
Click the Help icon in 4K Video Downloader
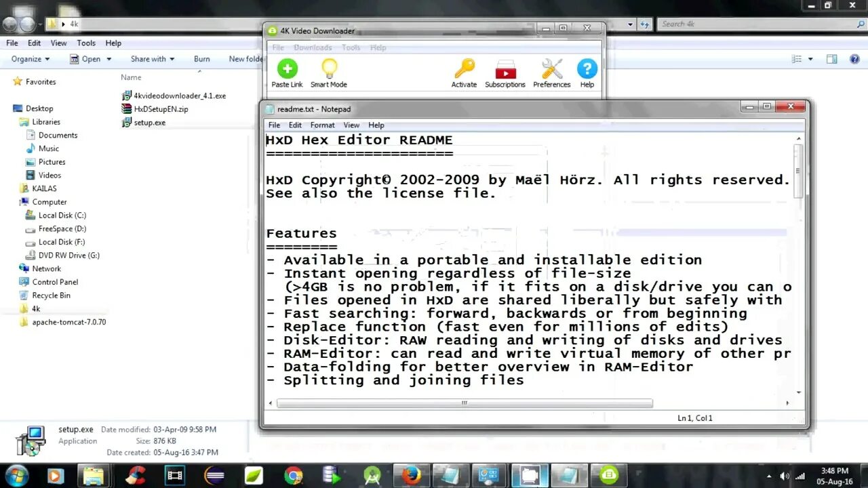point(587,69)
